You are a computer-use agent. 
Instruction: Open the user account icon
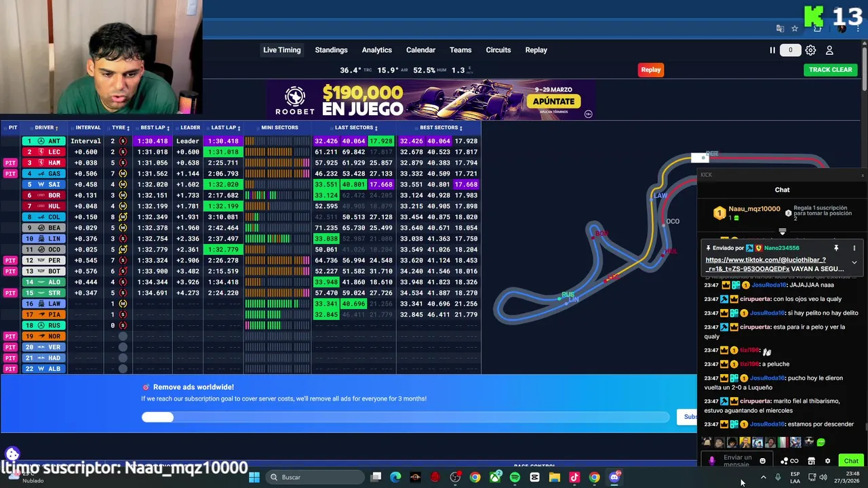(x=829, y=50)
